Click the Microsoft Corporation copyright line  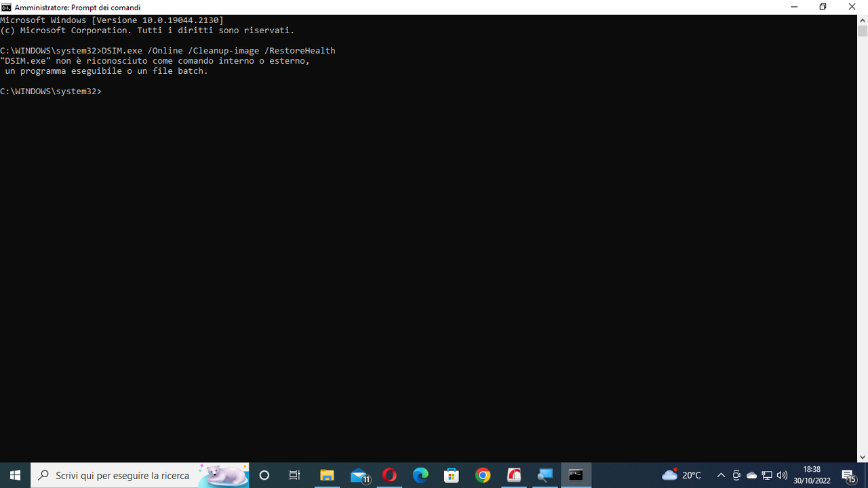pos(147,30)
